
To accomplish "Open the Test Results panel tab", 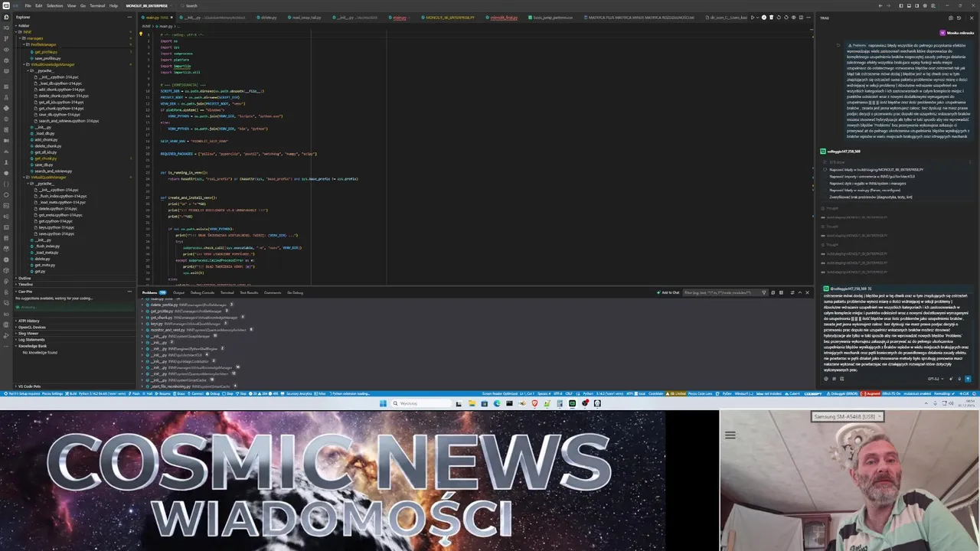I will [249, 292].
